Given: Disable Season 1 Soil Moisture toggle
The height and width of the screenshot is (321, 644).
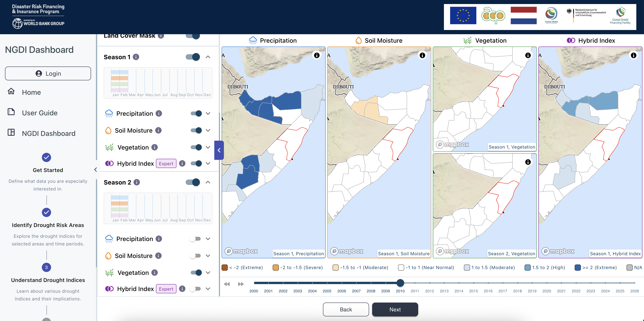Looking at the screenshot, I should click(x=196, y=130).
